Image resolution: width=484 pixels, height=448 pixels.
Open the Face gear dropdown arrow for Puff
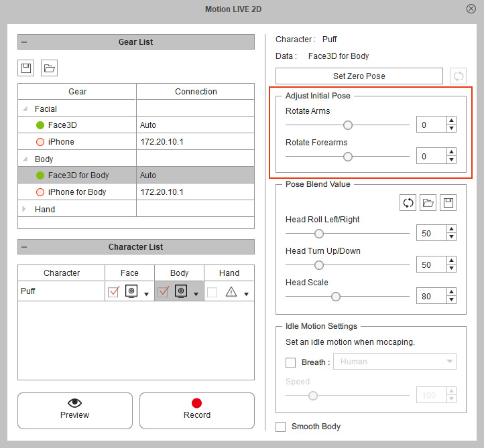(x=147, y=294)
